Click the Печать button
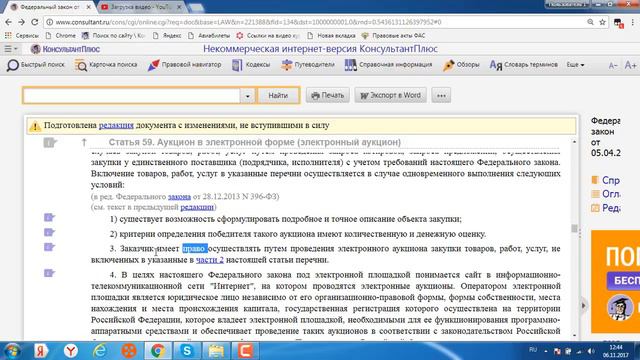 pyautogui.click(x=328, y=96)
